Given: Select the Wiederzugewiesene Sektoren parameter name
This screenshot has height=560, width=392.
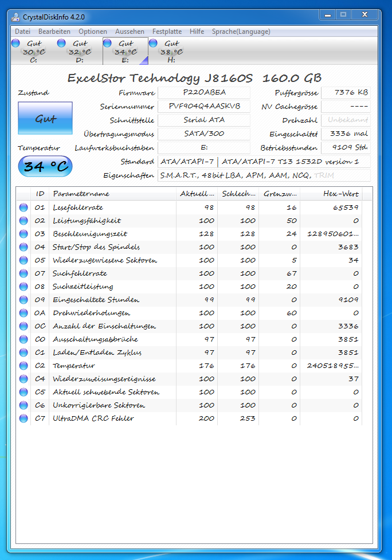Looking at the screenshot, I should (105, 260).
